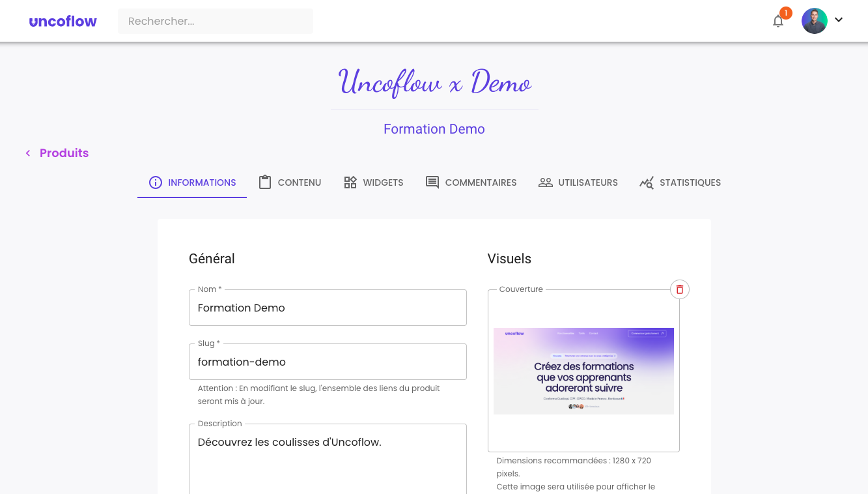Click the uncoflow logo
868x494 pixels.
click(x=63, y=22)
